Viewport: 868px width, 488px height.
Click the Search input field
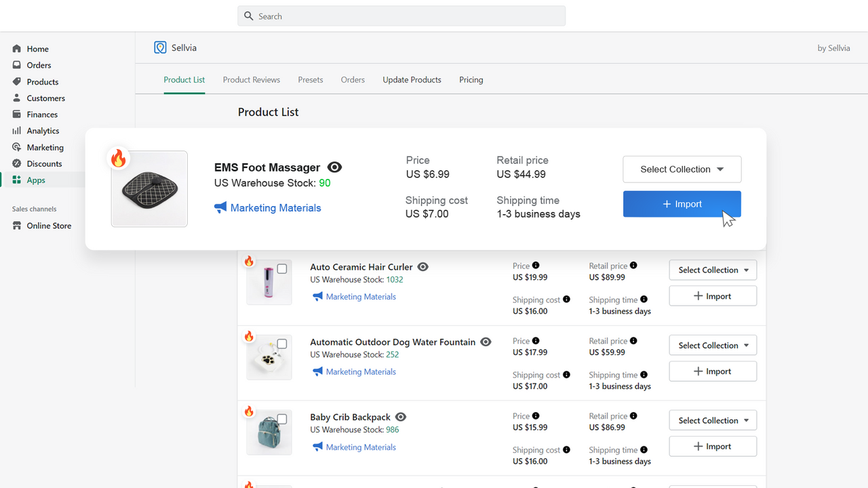(401, 16)
